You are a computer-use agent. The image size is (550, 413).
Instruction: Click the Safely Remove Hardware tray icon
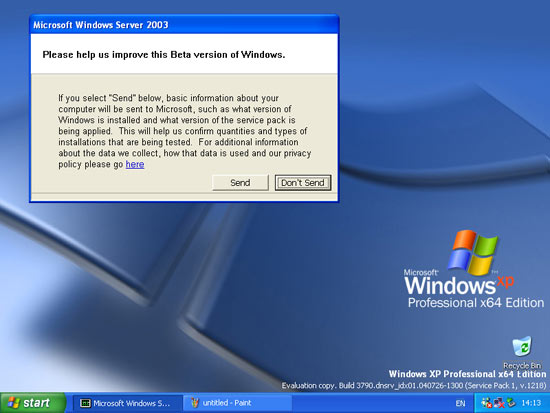[x=511, y=403]
